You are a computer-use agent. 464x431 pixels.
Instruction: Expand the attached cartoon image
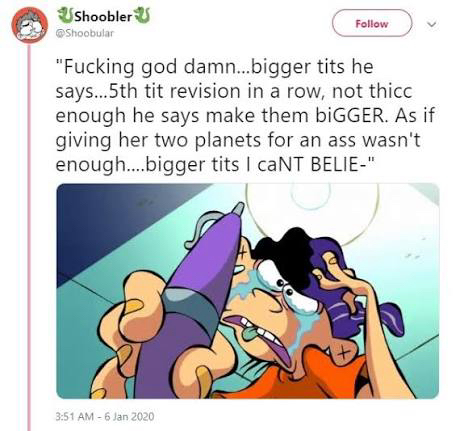[248, 291]
